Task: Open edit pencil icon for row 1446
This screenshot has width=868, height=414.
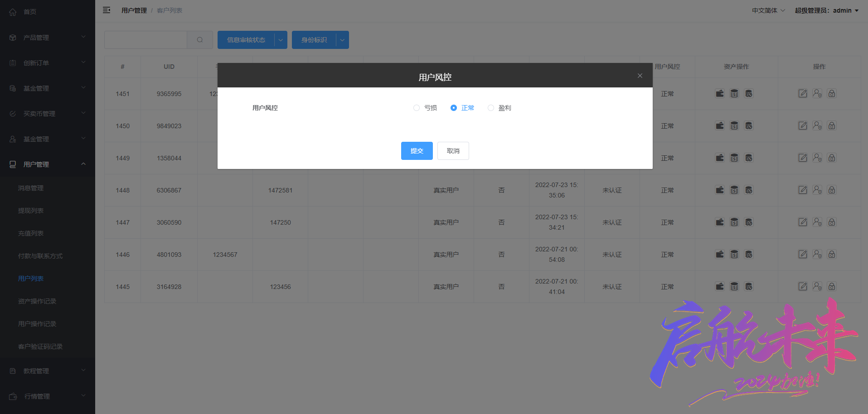Action: [803, 255]
